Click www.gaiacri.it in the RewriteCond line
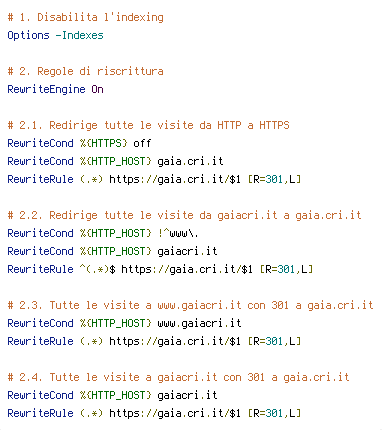 click(199, 323)
